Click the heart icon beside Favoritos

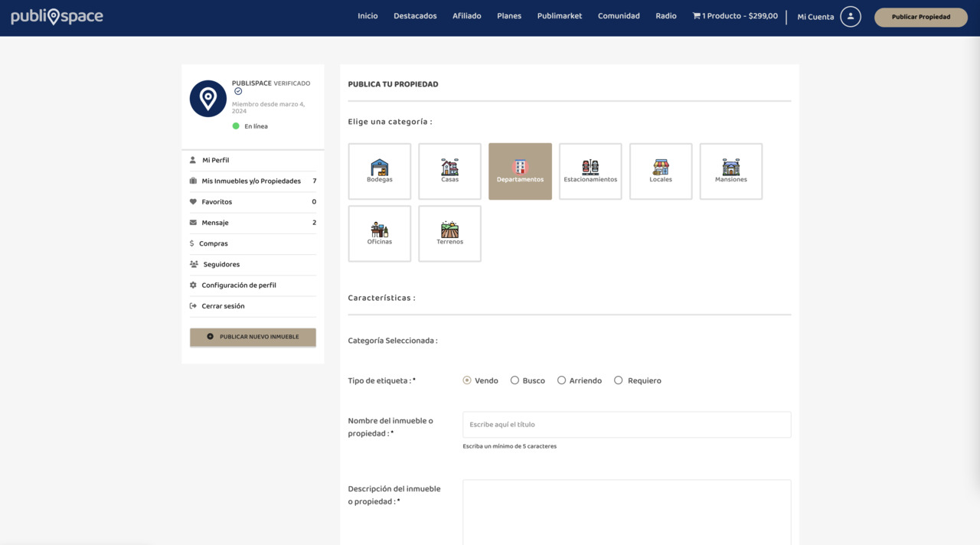[x=193, y=201]
